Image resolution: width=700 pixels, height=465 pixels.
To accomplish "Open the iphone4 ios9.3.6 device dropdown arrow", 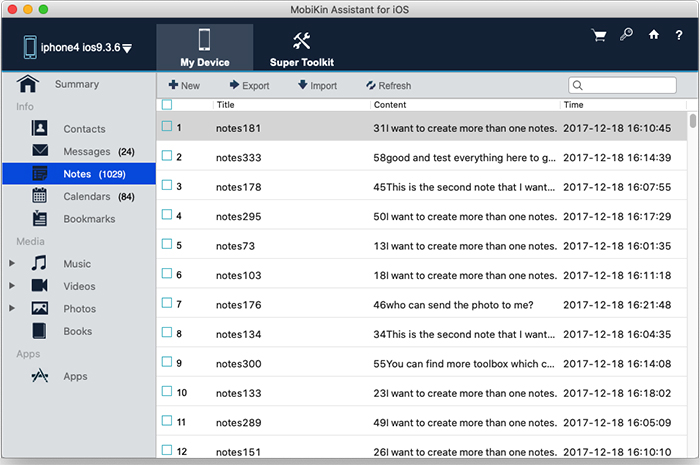I will pyautogui.click(x=127, y=48).
